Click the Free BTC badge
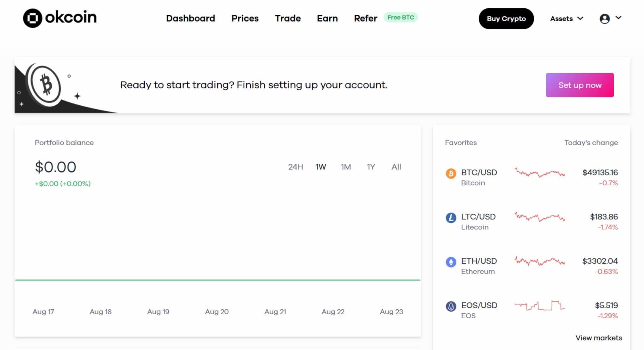The width and height of the screenshot is (644, 350). point(401,18)
